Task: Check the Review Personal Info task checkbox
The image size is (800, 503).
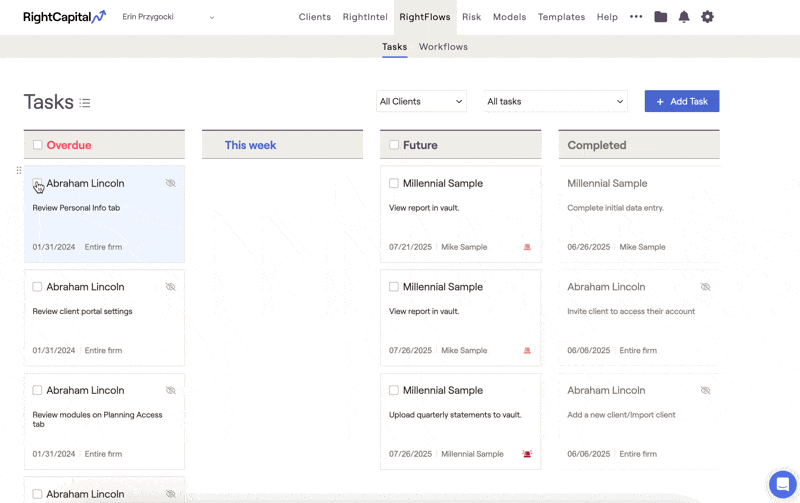Action: pos(37,183)
